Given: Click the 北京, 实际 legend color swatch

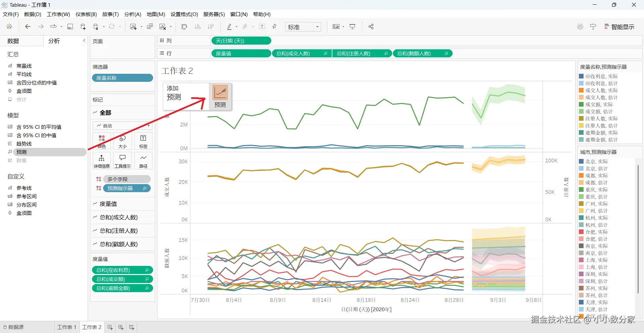Looking at the screenshot, I should [581, 161].
